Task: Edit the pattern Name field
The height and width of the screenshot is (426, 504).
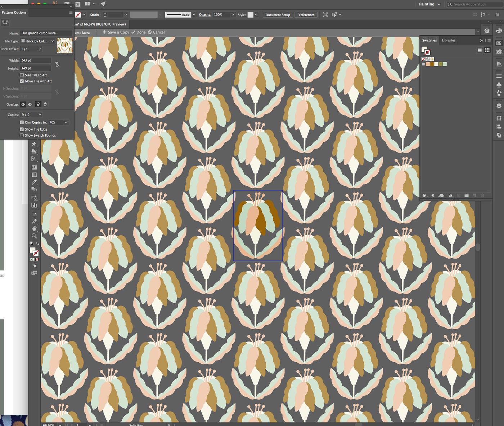Action: click(x=46, y=33)
